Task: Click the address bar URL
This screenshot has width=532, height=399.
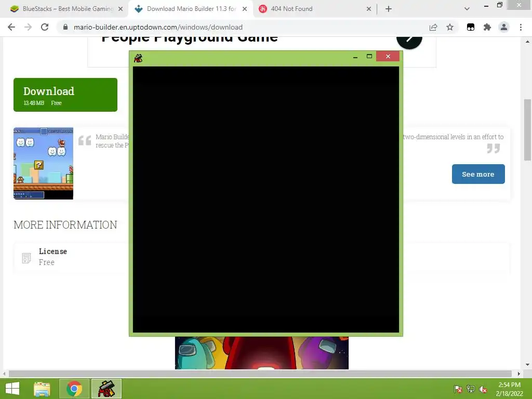Action: (158, 27)
